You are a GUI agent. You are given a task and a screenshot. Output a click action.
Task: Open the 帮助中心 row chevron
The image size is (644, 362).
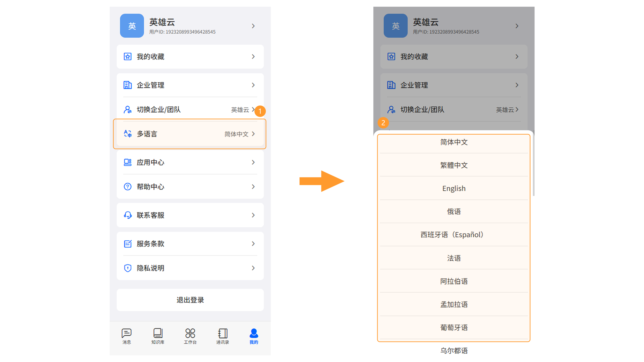click(253, 187)
